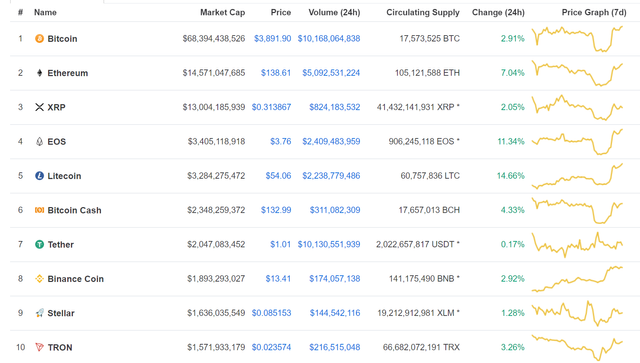Click the Tether logo icon
Screen dimensions: 640x363
(x=39, y=245)
